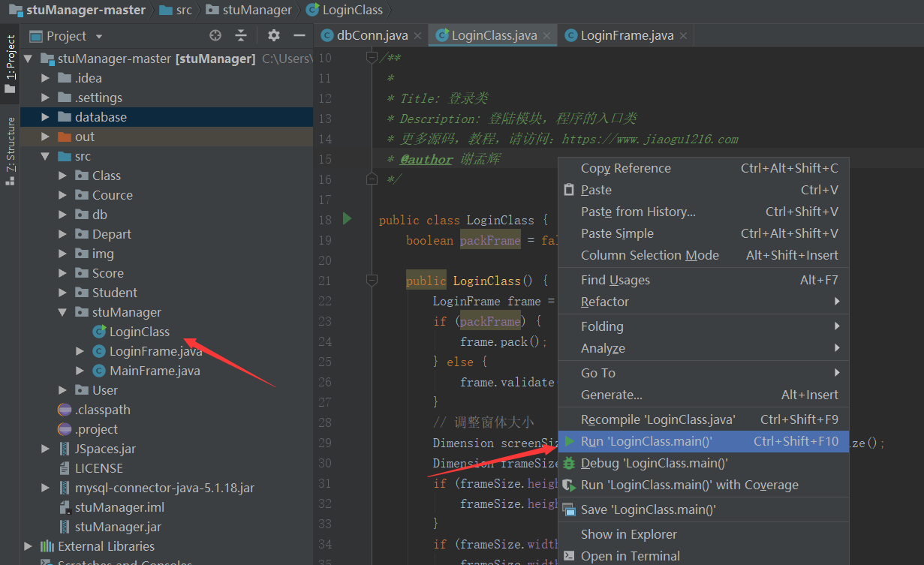Toggle the Project tool window sidebar button
924x565 pixels.
[x=11, y=64]
